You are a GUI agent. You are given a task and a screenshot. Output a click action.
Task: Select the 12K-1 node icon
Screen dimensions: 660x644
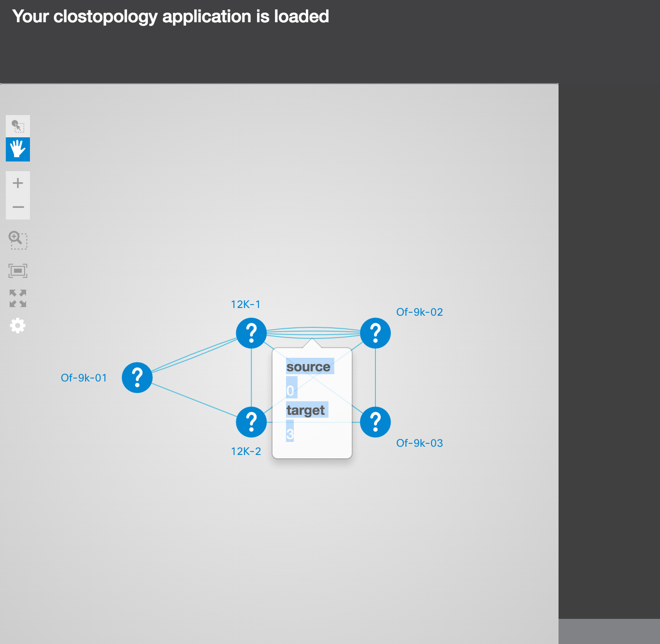click(x=251, y=333)
